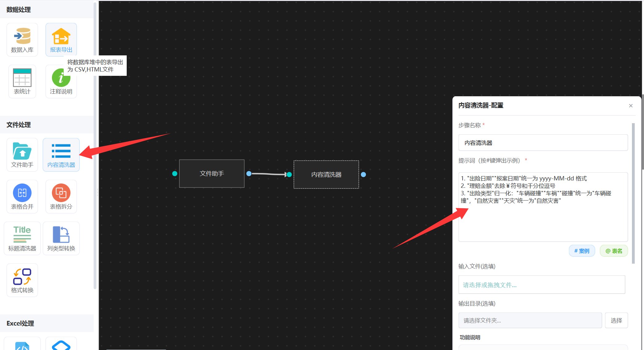Click the config panel vertical scrollbar

click(633, 193)
